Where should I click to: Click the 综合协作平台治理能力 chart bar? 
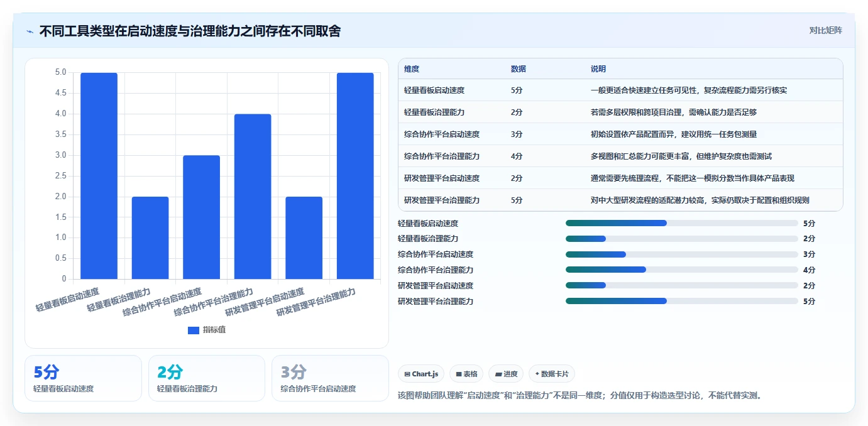click(x=253, y=196)
